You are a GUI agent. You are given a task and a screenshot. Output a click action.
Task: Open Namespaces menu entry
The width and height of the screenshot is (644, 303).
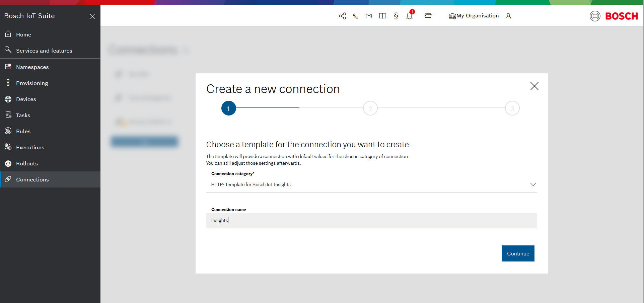click(x=50, y=67)
